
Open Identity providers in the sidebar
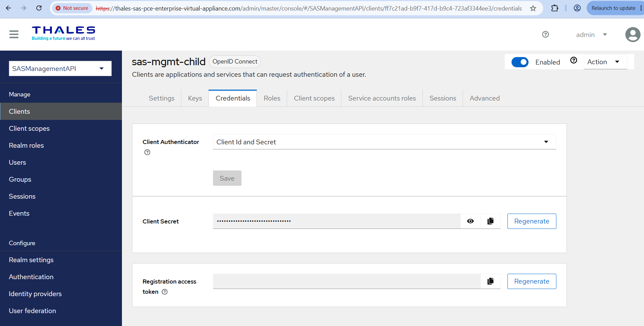tap(61, 294)
